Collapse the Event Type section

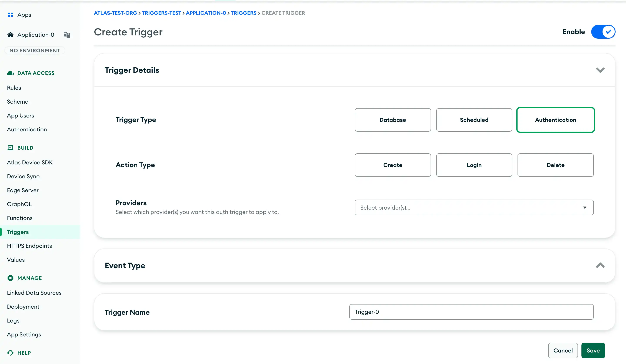point(600,265)
